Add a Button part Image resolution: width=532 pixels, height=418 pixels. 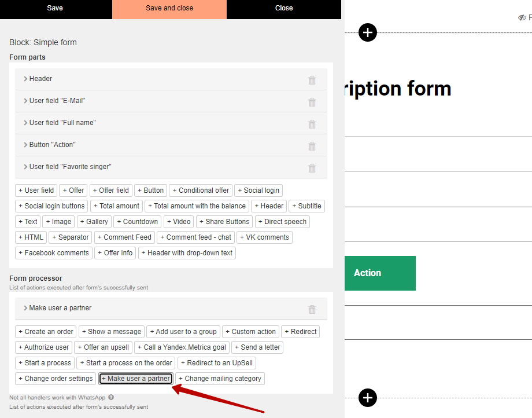[x=151, y=190]
